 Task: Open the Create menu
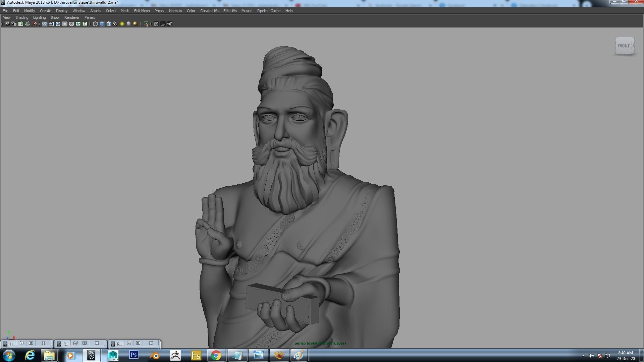45,11
